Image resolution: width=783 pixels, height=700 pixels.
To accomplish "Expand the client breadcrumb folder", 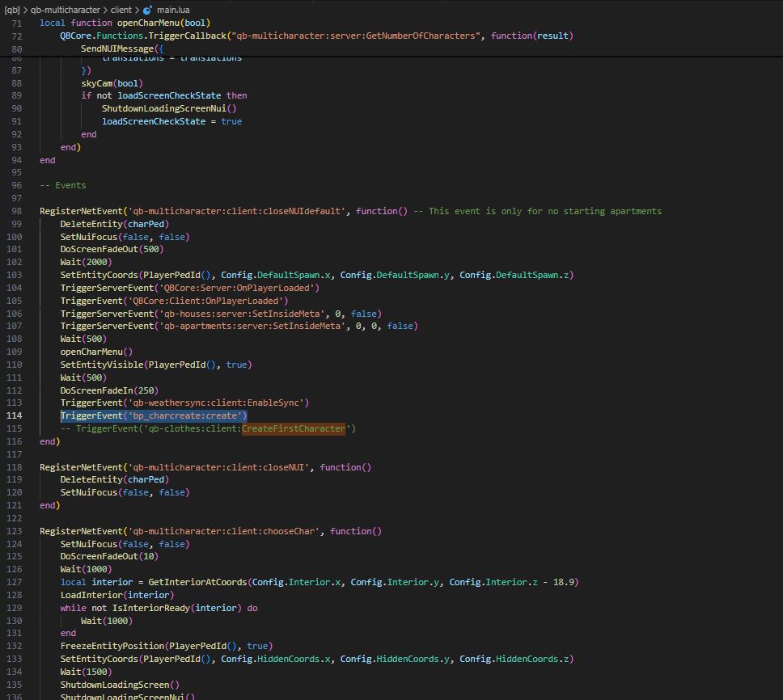I will (121, 10).
